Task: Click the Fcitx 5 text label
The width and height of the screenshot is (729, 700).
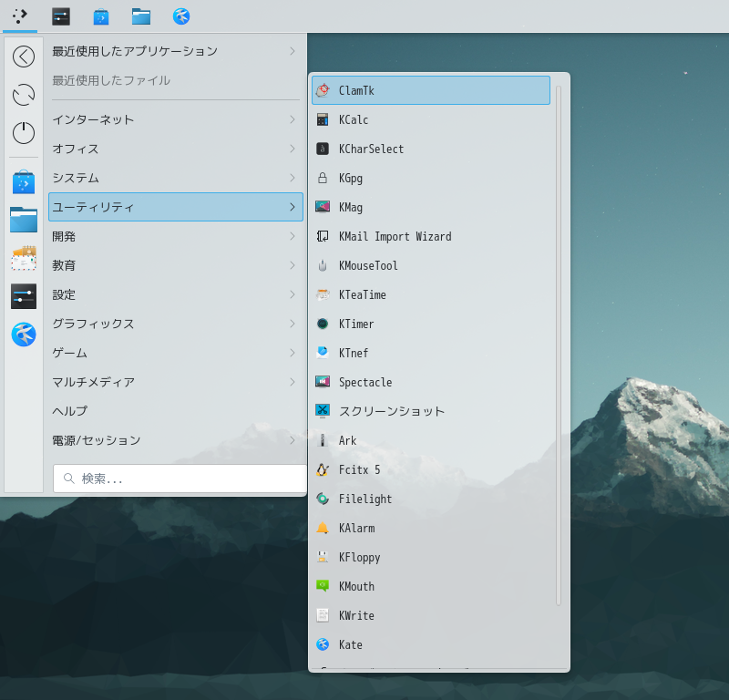Action: (x=359, y=469)
